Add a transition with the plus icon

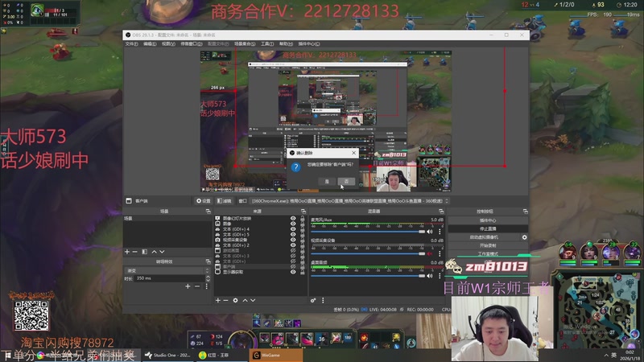tap(188, 286)
